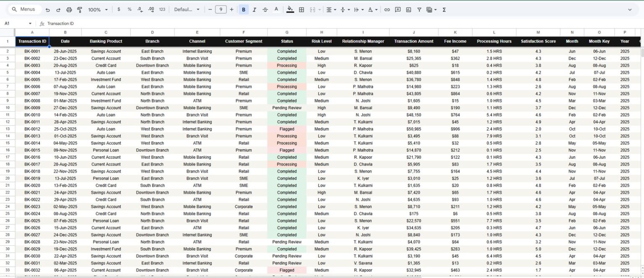Open the 100% zoom dropdown
644x278 pixels.
(98, 10)
